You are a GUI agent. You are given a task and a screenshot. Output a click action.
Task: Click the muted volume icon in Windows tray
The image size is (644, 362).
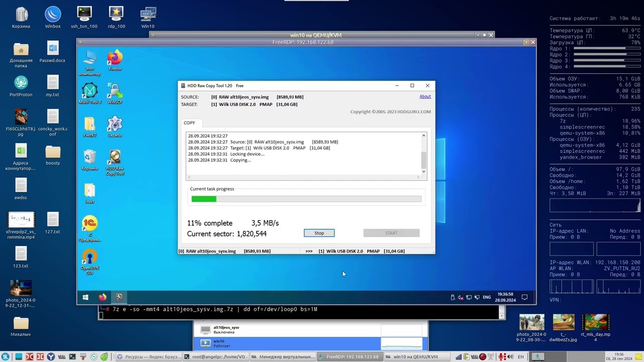coord(460,297)
